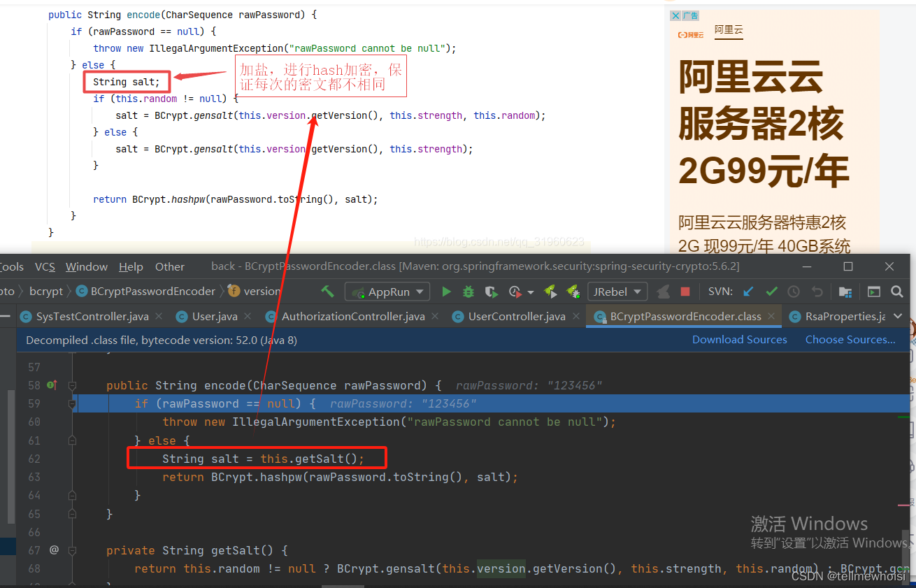The width and height of the screenshot is (916, 588).
Task: Collapse encode method fold marker at line 58
Action: (72, 385)
